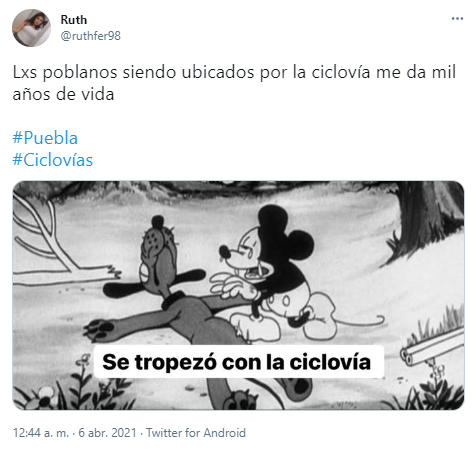474x450 pixels.
Task: Click the shotgun lying in the grass
Action: tap(433, 346)
